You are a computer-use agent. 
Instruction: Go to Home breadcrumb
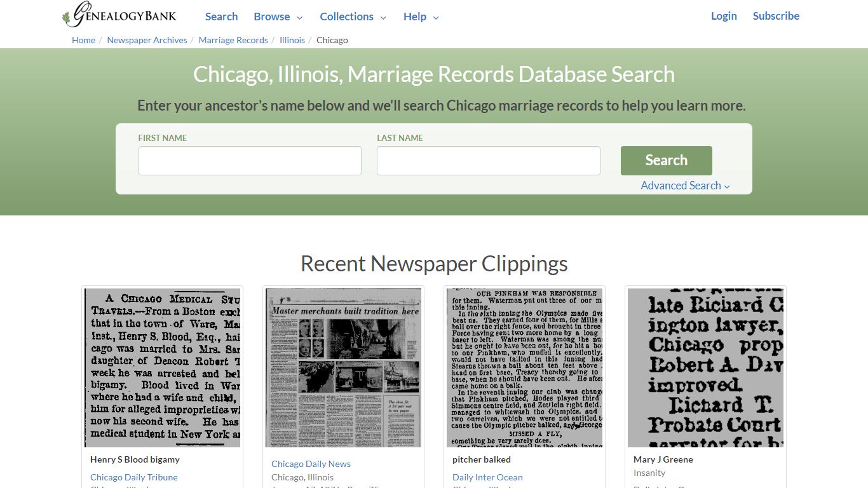tap(83, 40)
